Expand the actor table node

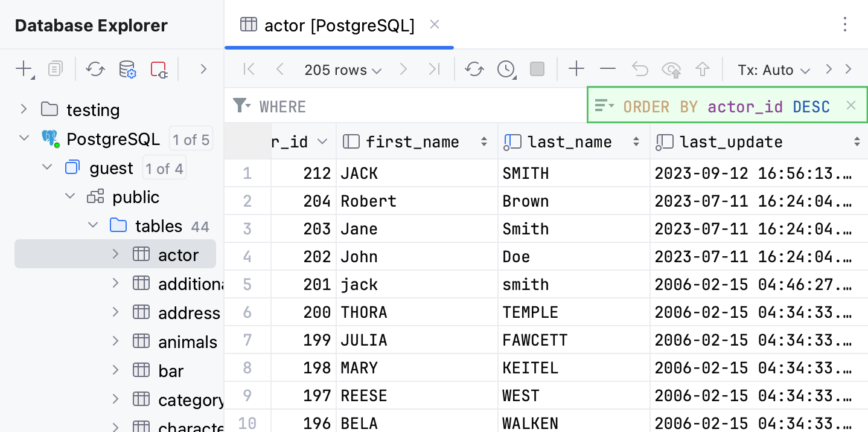click(115, 254)
